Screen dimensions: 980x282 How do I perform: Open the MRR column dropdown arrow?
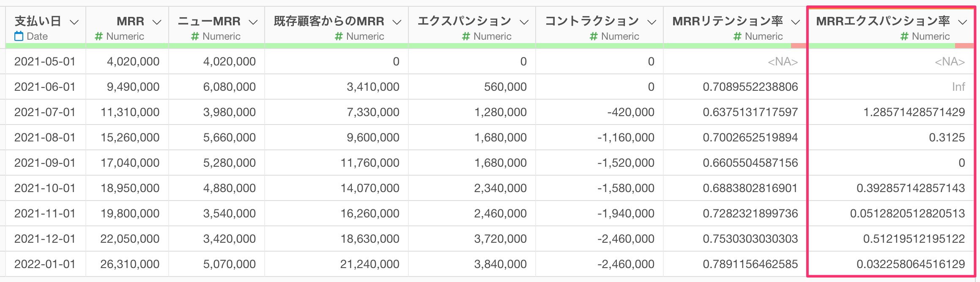[x=157, y=22]
